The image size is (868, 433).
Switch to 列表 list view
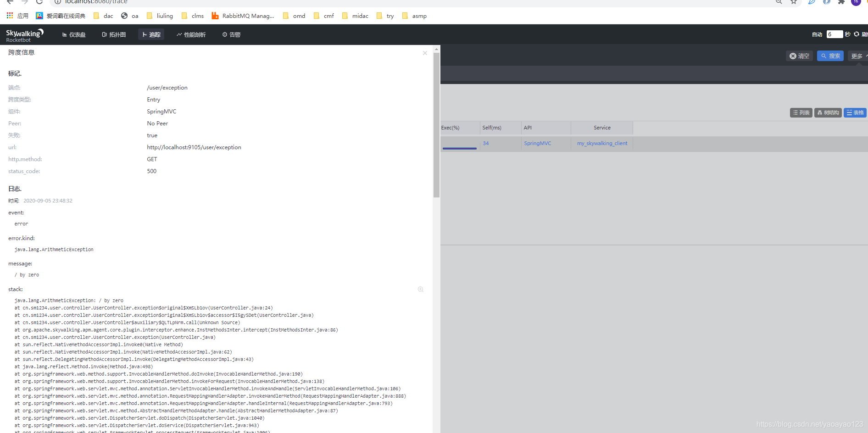pyautogui.click(x=801, y=112)
